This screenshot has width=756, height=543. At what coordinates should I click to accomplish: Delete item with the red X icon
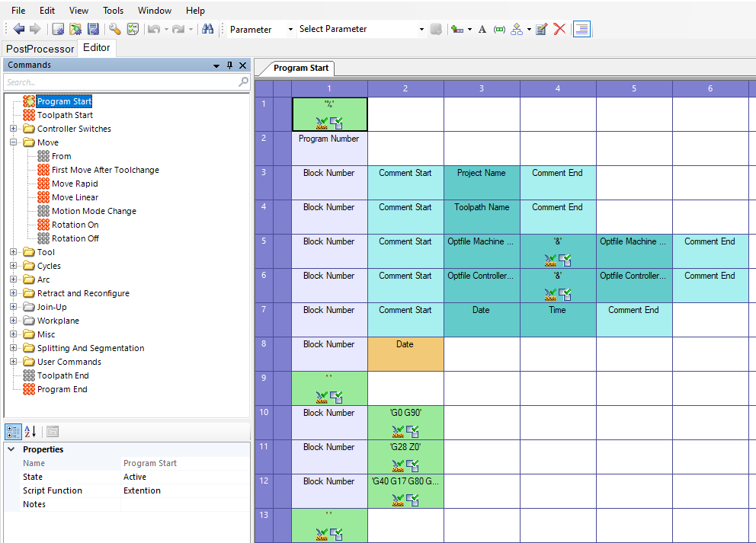click(x=559, y=29)
